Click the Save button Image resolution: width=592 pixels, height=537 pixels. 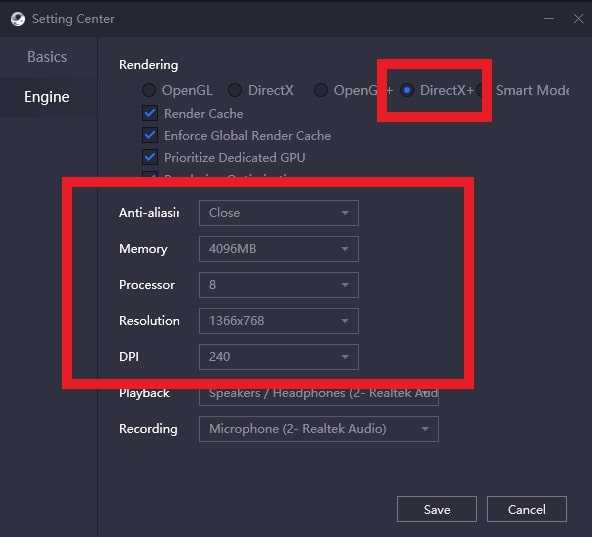[437, 509]
